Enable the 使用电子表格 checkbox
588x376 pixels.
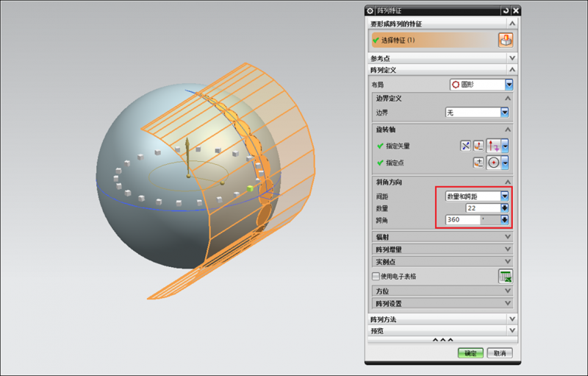[x=376, y=277]
